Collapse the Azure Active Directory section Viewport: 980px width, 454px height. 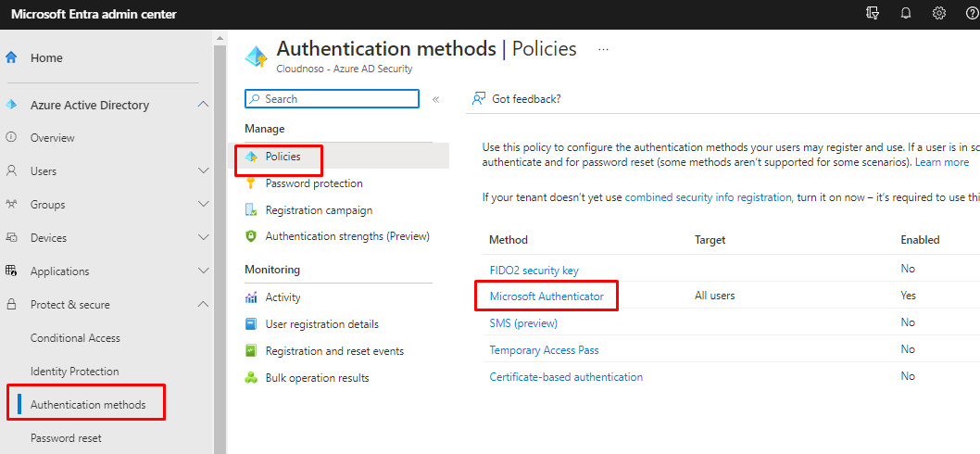click(x=204, y=105)
